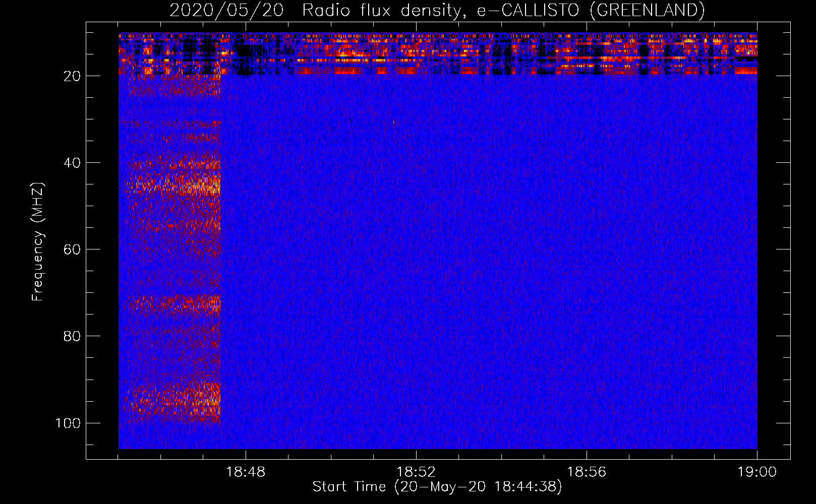
Task: Click the 100 frequency tick label
Action: point(68,423)
